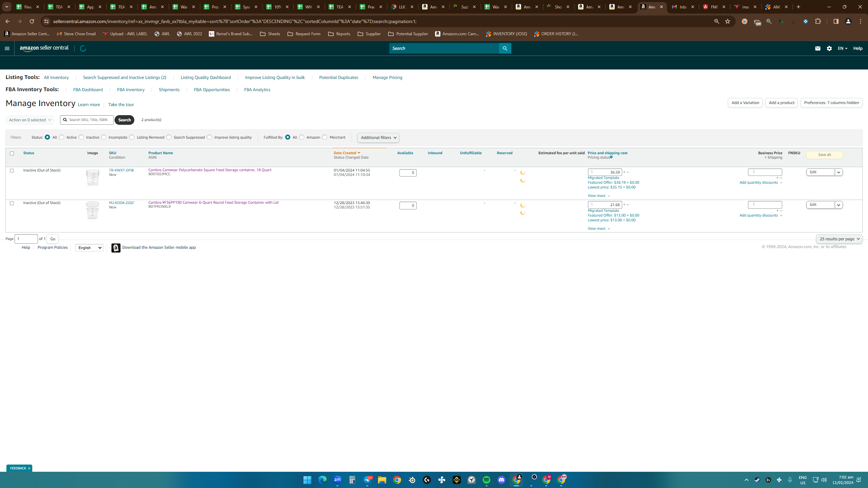Open Seller Central settings gear icon
868x488 pixels.
tap(829, 48)
